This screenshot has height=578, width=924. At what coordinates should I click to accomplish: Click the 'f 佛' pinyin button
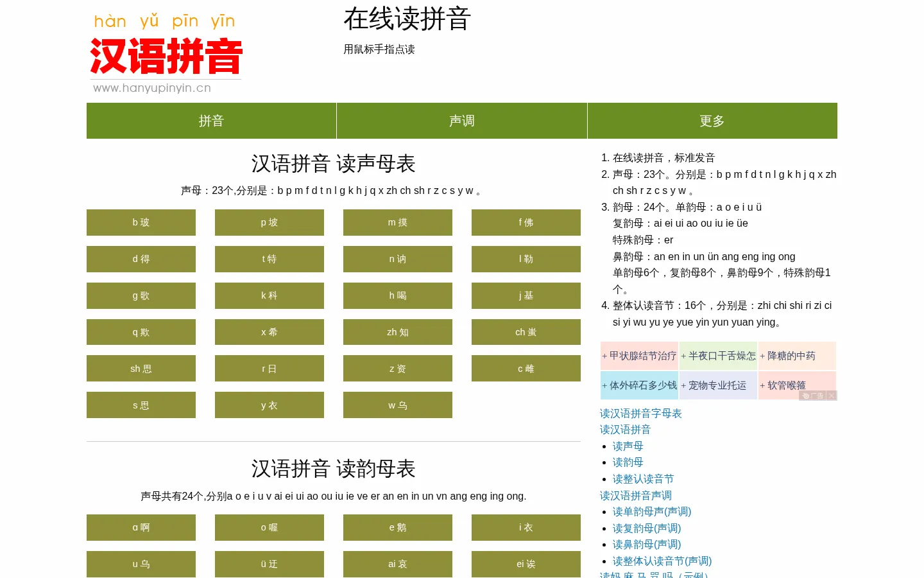(x=526, y=222)
